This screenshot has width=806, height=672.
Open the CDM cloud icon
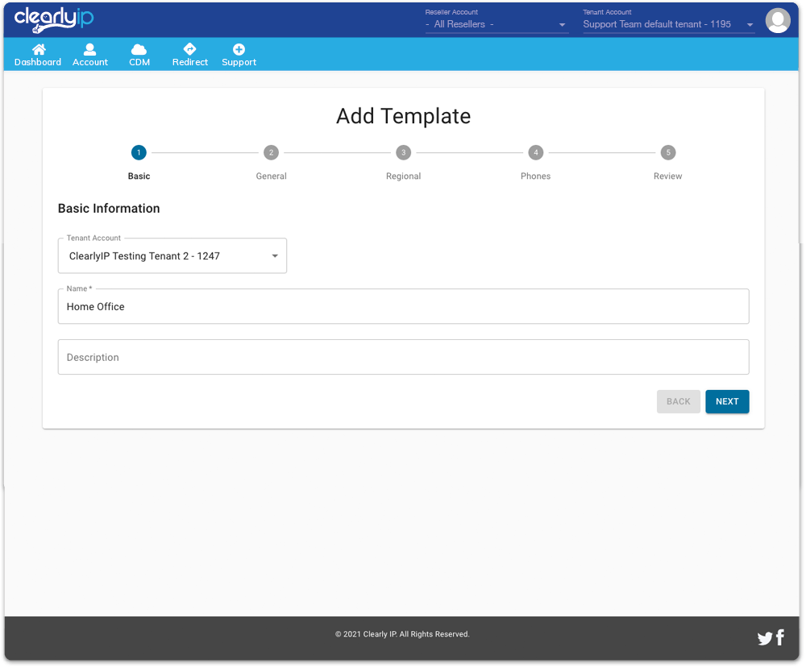tap(139, 50)
